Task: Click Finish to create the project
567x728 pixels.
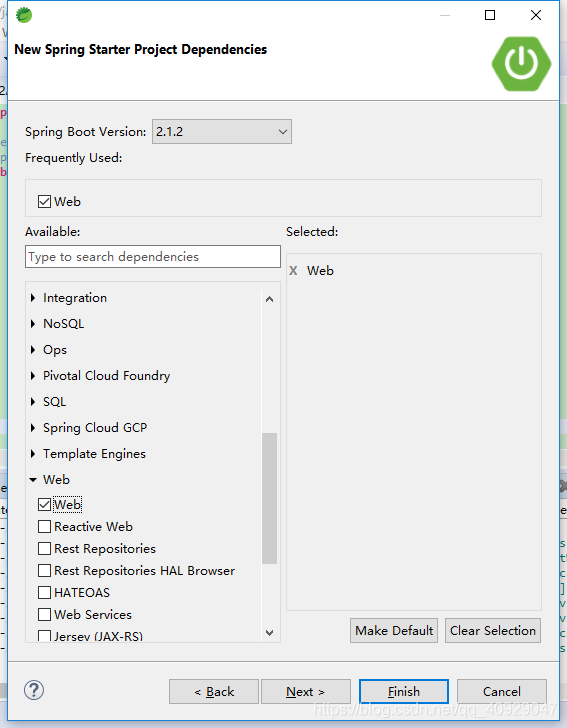Action: (x=404, y=692)
